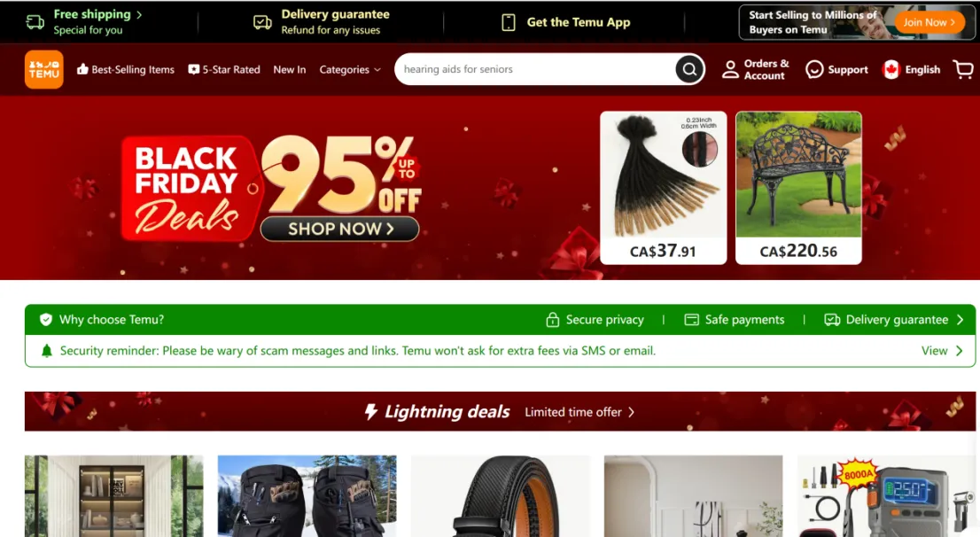Open Lightning deals Limited time offer link

[x=579, y=412]
